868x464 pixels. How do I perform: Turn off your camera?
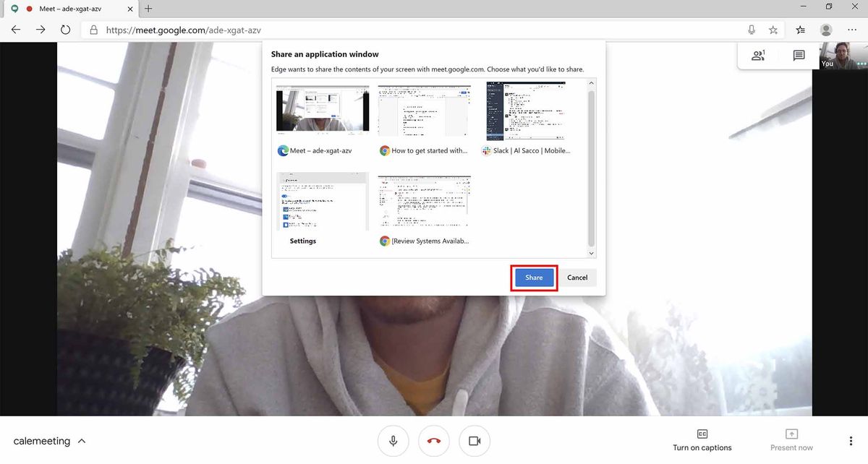(x=474, y=441)
